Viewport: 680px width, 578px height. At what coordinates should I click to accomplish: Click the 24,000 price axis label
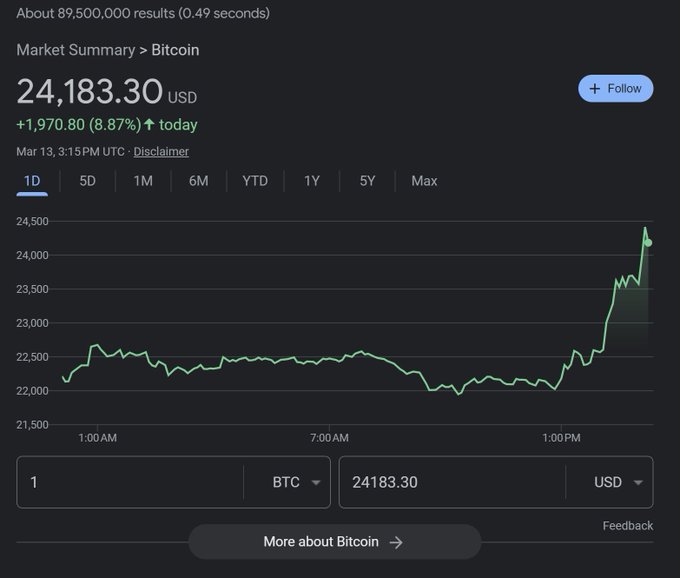click(33, 255)
